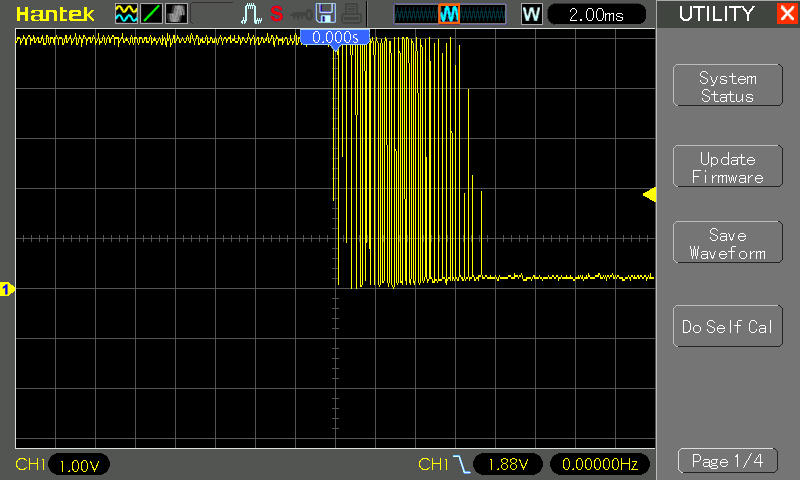Viewport: 800px width, 480px height.
Task: Run Do Self Cal
Action: (727, 327)
